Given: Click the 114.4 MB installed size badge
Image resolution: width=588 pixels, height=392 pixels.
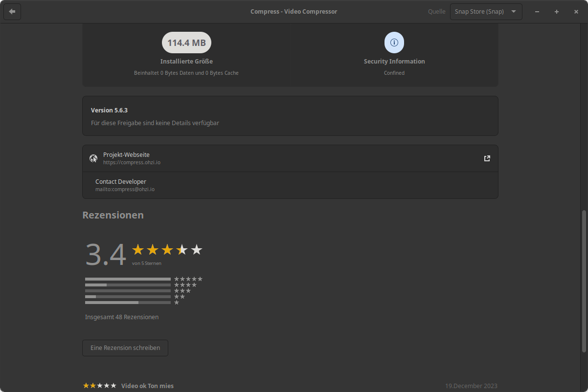Looking at the screenshot, I should tap(186, 43).
